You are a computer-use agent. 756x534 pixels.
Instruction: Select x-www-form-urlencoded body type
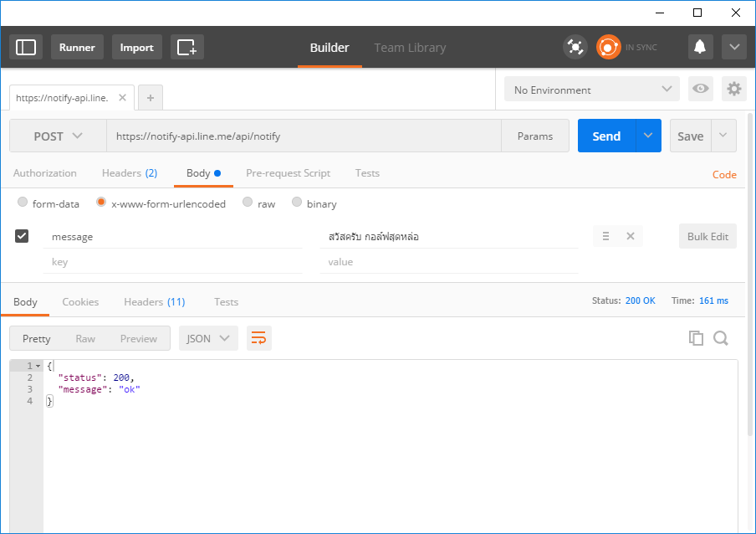(x=100, y=202)
